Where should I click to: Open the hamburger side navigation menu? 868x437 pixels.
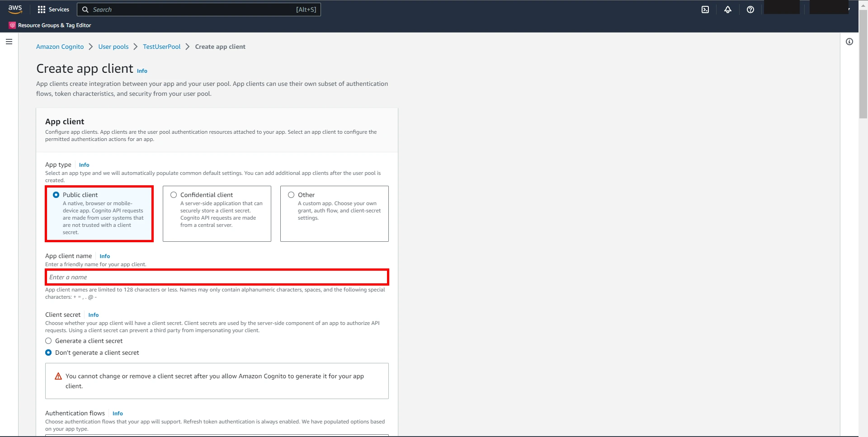[x=9, y=42]
